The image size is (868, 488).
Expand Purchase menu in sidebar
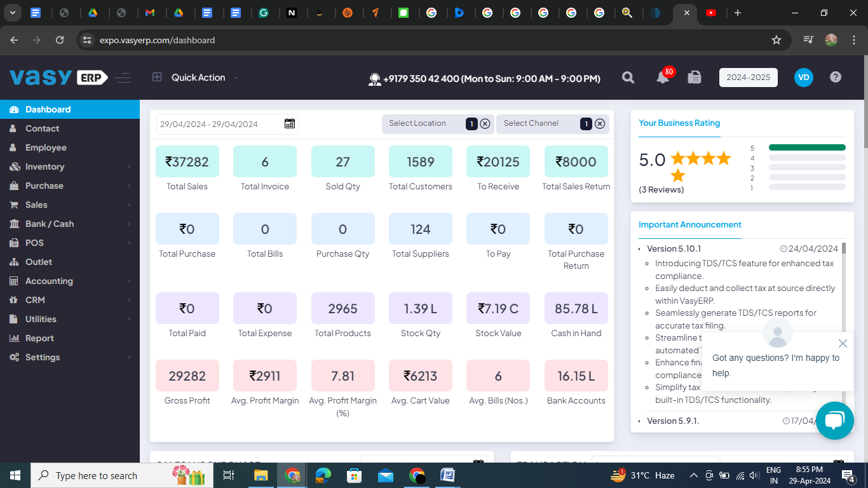click(70, 186)
